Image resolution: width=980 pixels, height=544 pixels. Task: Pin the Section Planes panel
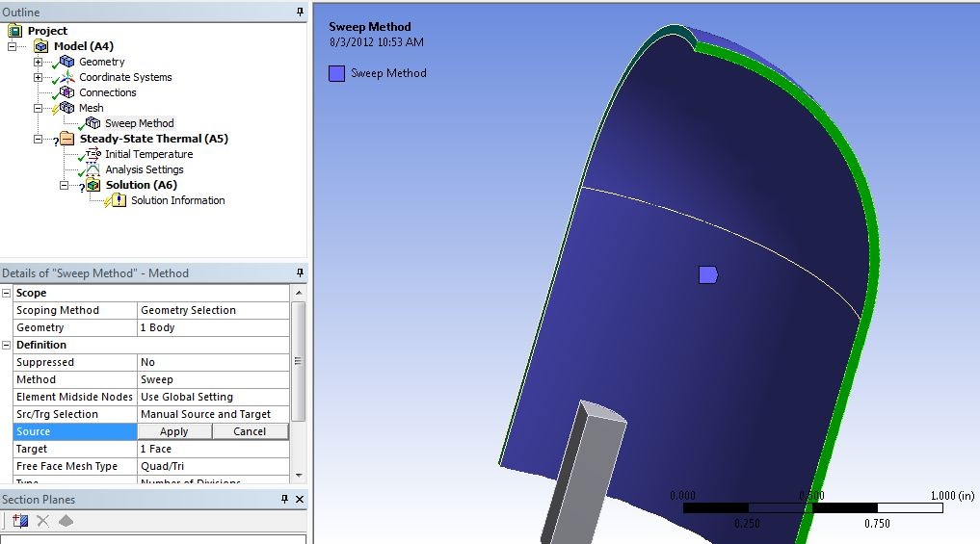(x=284, y=499)
